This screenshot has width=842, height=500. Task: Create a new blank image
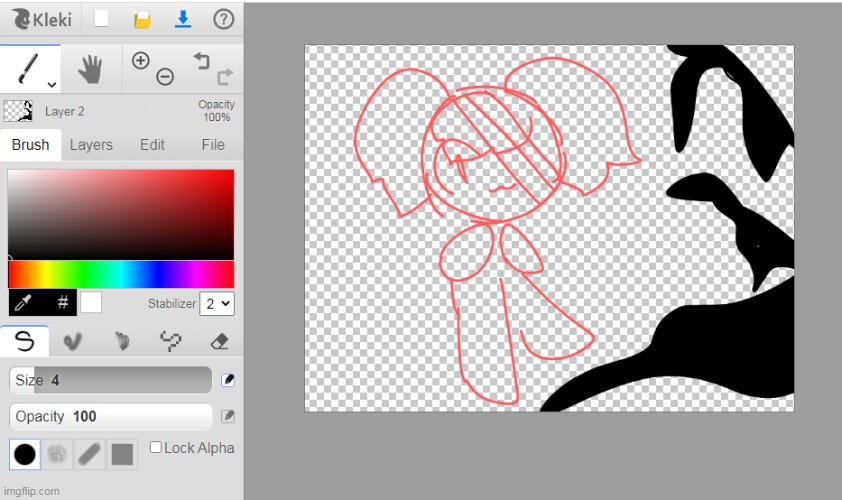point(101,19)
